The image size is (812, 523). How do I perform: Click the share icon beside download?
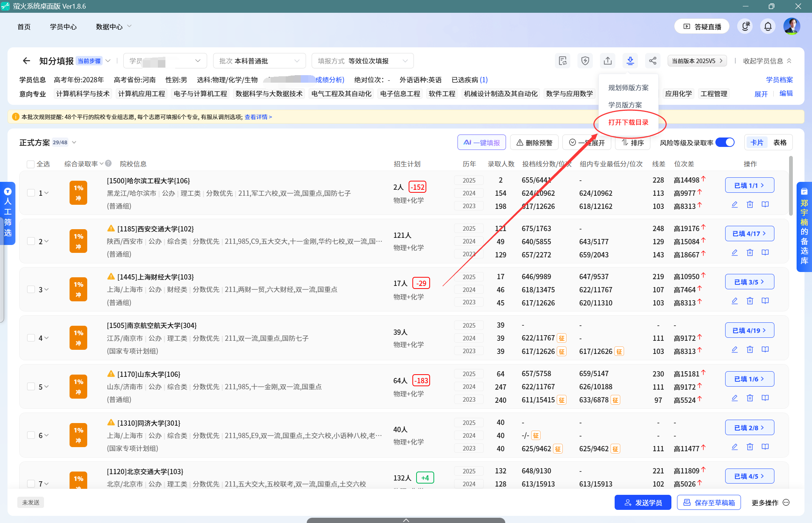pos(653,60)
